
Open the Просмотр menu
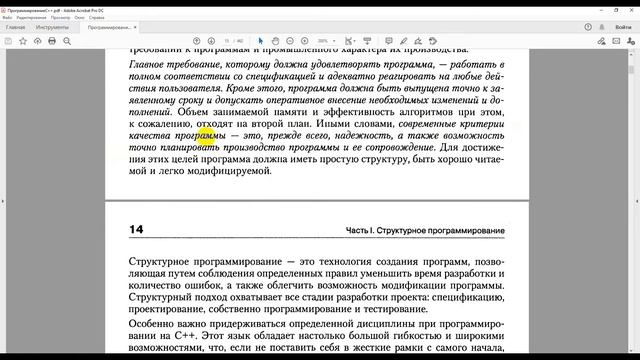60,18
